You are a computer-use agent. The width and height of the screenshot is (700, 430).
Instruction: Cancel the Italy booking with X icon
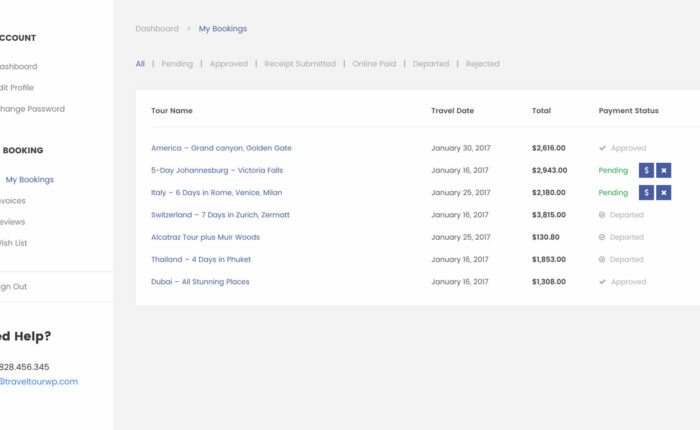click(664, 192)
